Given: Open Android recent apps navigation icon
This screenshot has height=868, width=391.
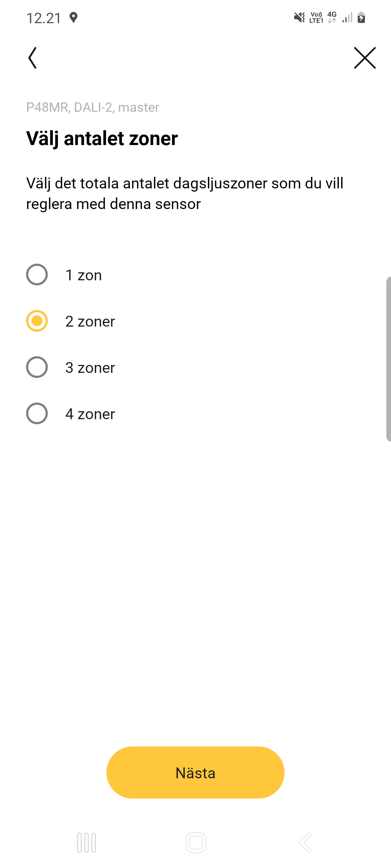Looking at the screenshot, I should [87, 843].
